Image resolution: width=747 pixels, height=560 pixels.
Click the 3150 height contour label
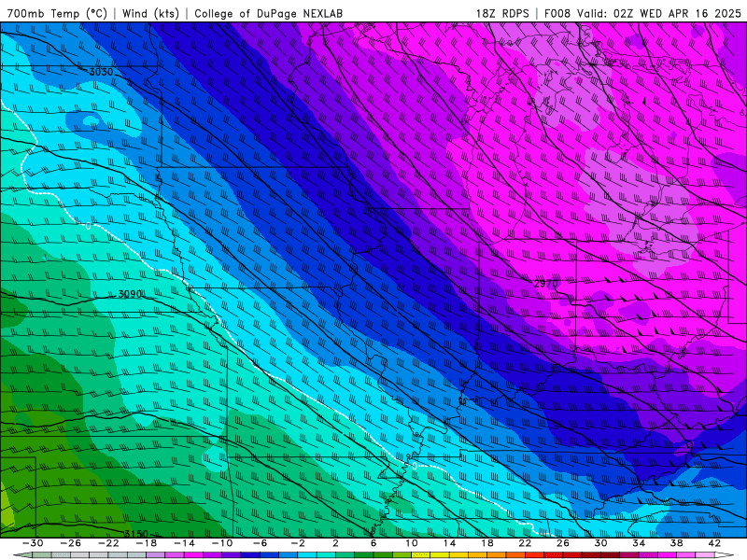(x=136, y=534)
